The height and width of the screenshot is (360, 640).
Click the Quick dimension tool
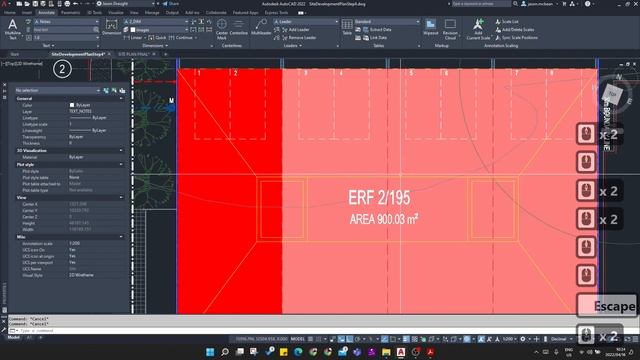pyautogui.click(x=157, y=38)
